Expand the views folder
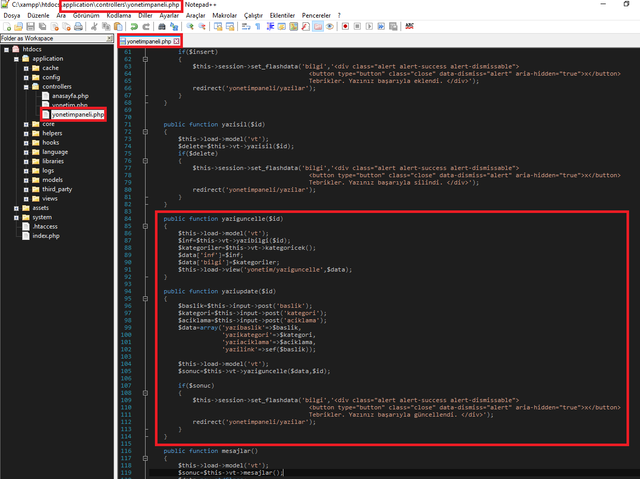This screenshot has height=479, width=640. click(26, 199)
